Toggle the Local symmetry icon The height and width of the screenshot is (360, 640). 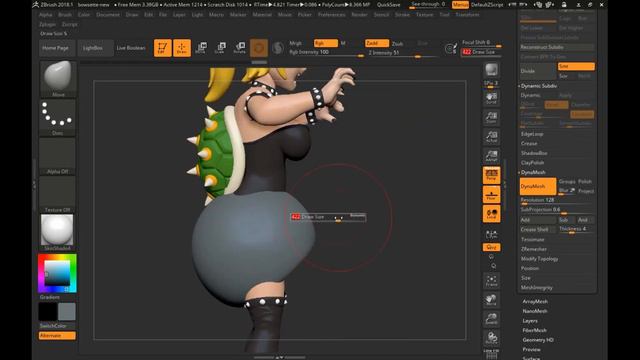[x=491, y=214]
